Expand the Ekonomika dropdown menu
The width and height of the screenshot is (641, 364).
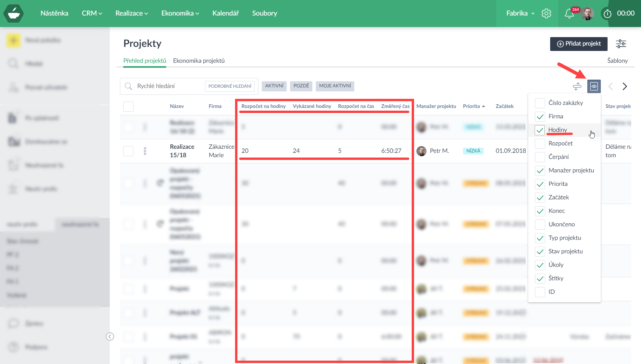[x=180, y=13]
